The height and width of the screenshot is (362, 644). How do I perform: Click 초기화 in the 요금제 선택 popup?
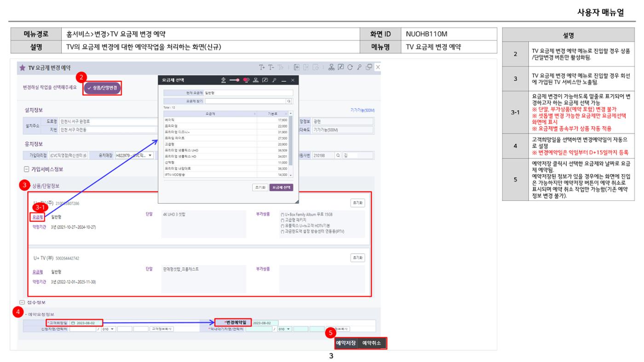tap(260, 187)
